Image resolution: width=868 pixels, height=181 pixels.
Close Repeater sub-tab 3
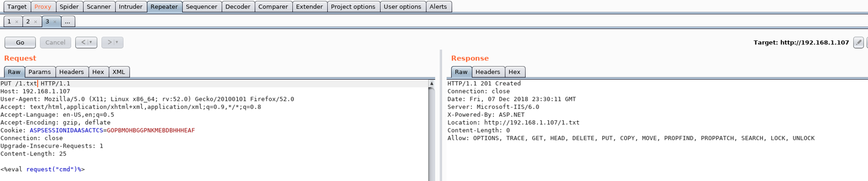coord(55,22)
